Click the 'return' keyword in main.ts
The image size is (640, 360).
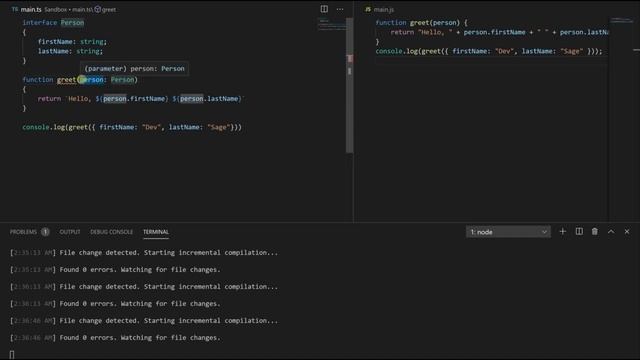(x=49, y=98)
